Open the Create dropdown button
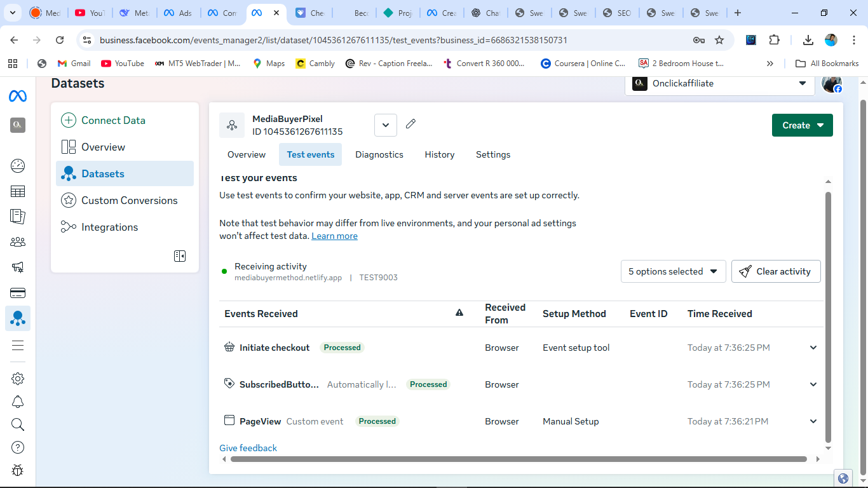868x488 pixels. (x=803, y=125)
